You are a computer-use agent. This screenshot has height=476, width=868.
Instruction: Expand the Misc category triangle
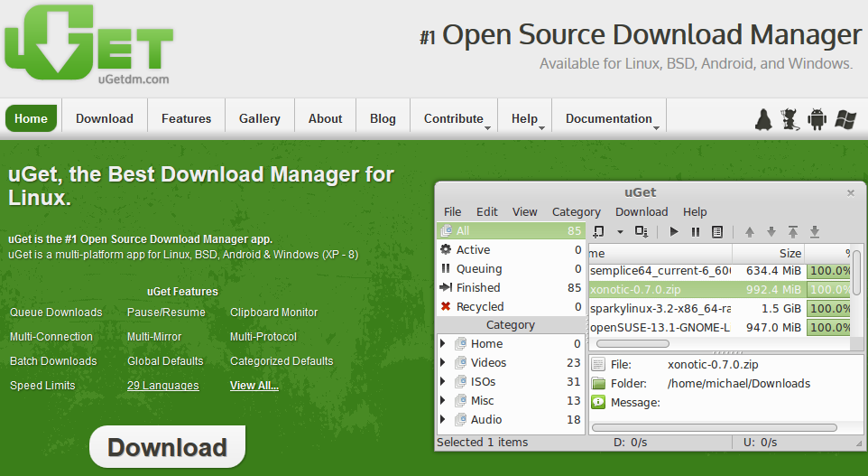pyautogui.click(x=443, y=400)
